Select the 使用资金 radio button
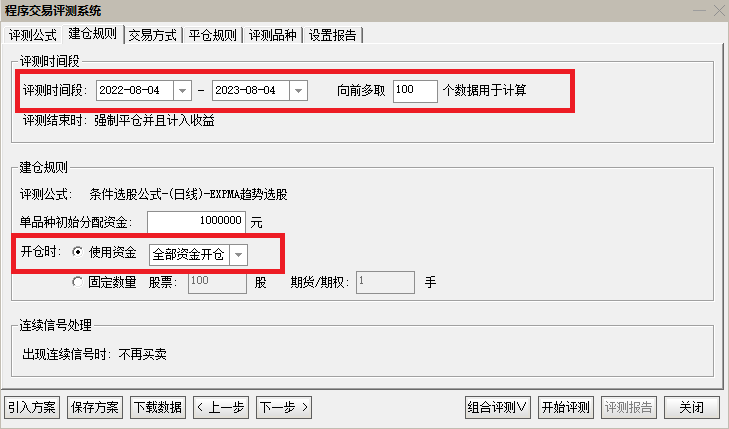Image resolution: width=729 pixels, height=429 pixels. coord(79,253)
